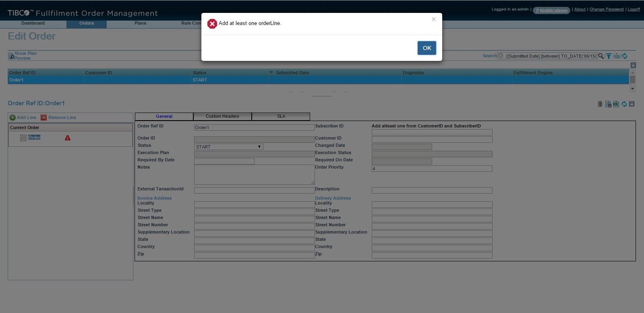
Task: Click the column chooser icon
Action: point(616,56)
